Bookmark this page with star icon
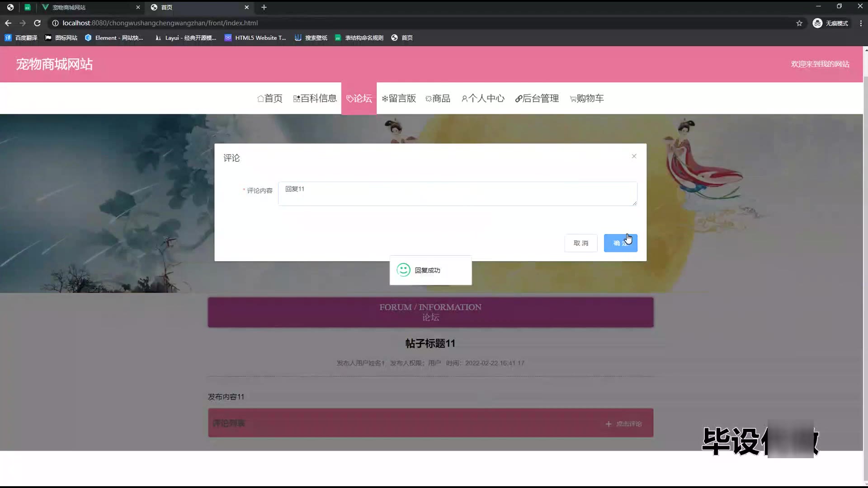Image resolution: width=868 pixels, height=488 pixels. tap(799, 23)
